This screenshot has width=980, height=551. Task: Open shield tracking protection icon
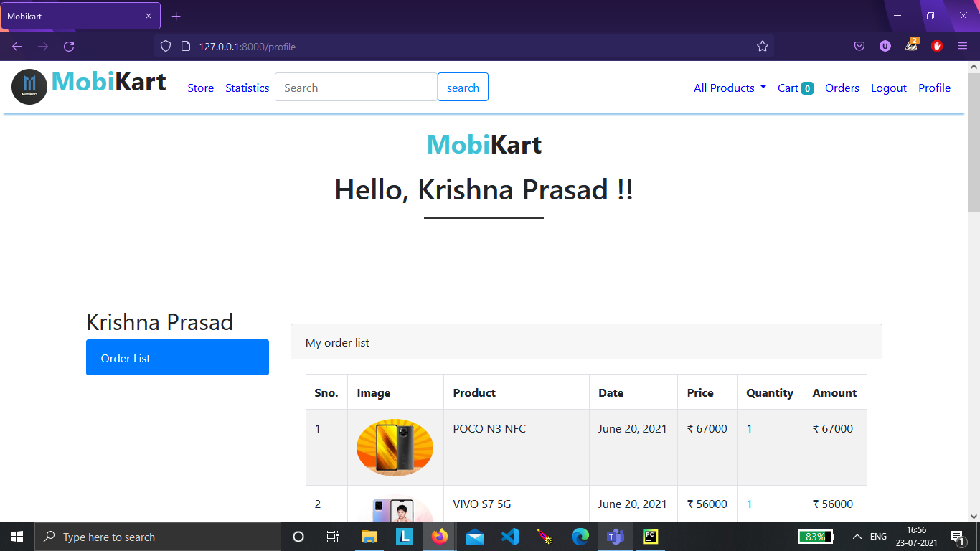click(x=166, y=47)
